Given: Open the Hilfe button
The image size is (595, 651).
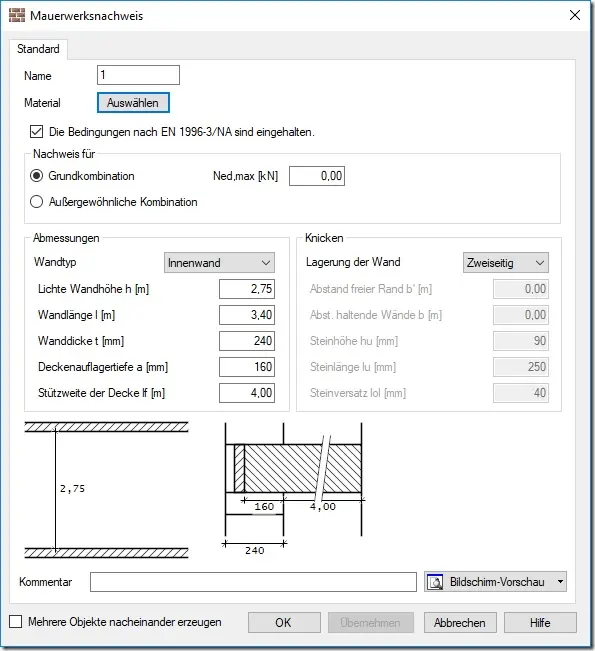Looking at the screenshot, I should point(540,623).
